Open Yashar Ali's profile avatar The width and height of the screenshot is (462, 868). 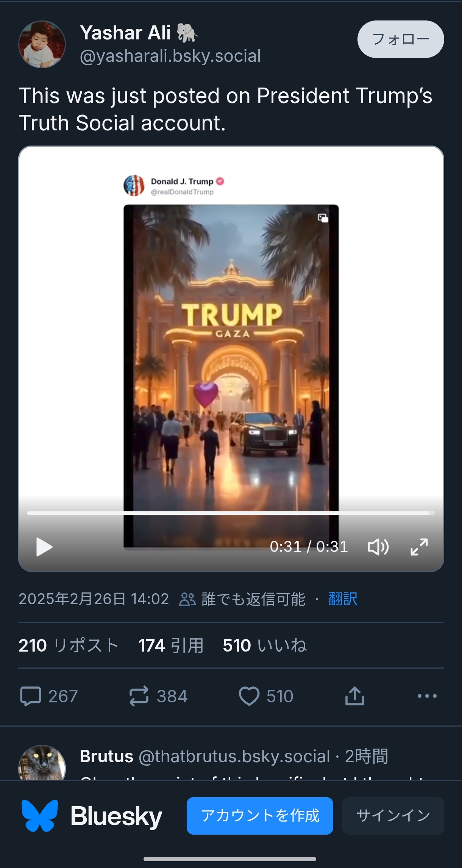(42, 44)
